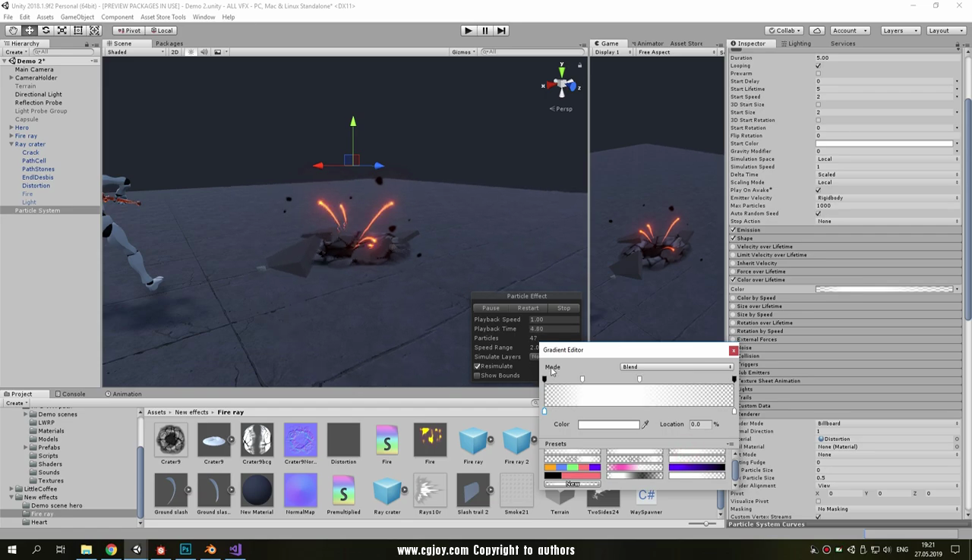The image size is (972, 560).
Task: Select the WaySpawner C# script asset
Action: click(646, 499)
